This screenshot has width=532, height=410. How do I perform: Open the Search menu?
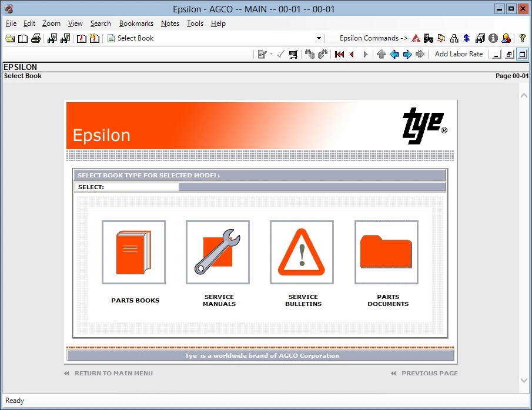[101, 23]
